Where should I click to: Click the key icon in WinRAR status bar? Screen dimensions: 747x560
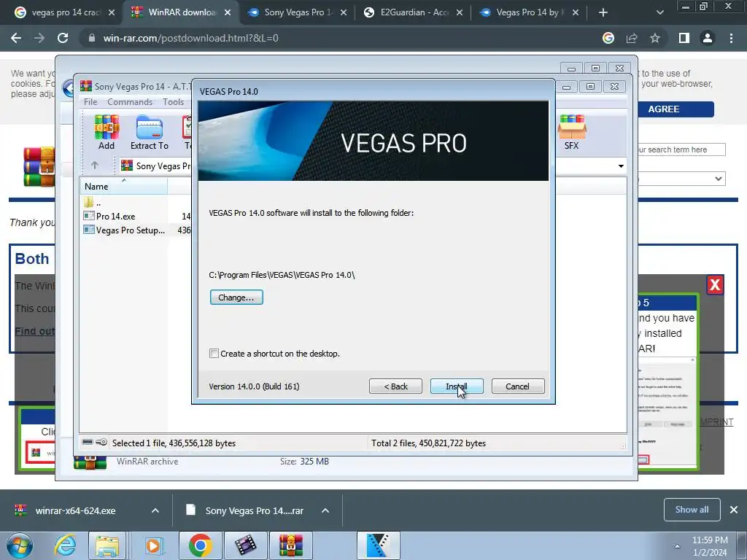[x=101, y=443]
